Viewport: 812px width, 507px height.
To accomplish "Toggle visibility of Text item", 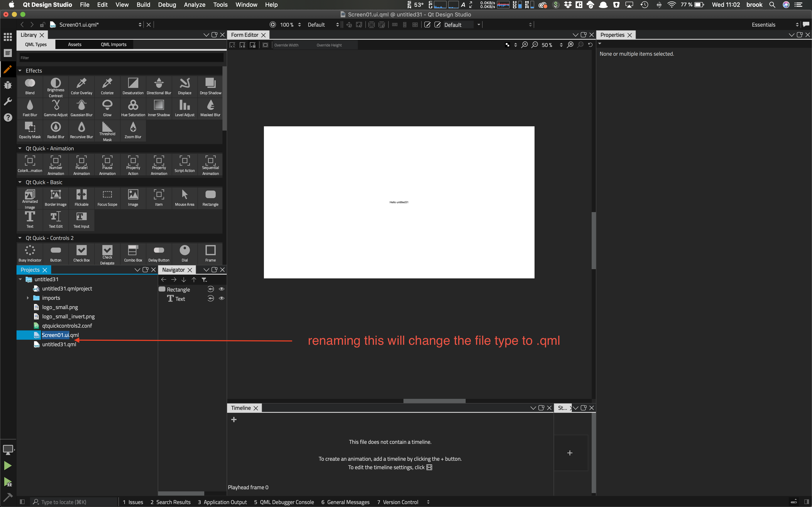I will pyautogui.click(x=221, y=298).
